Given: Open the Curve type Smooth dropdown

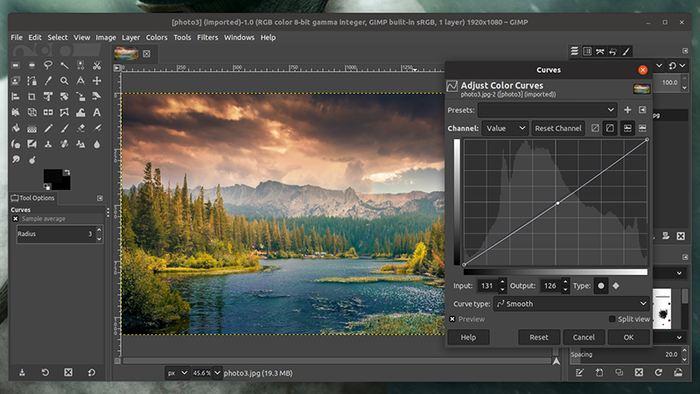Looking at the screenshot, I should [572, 304].
